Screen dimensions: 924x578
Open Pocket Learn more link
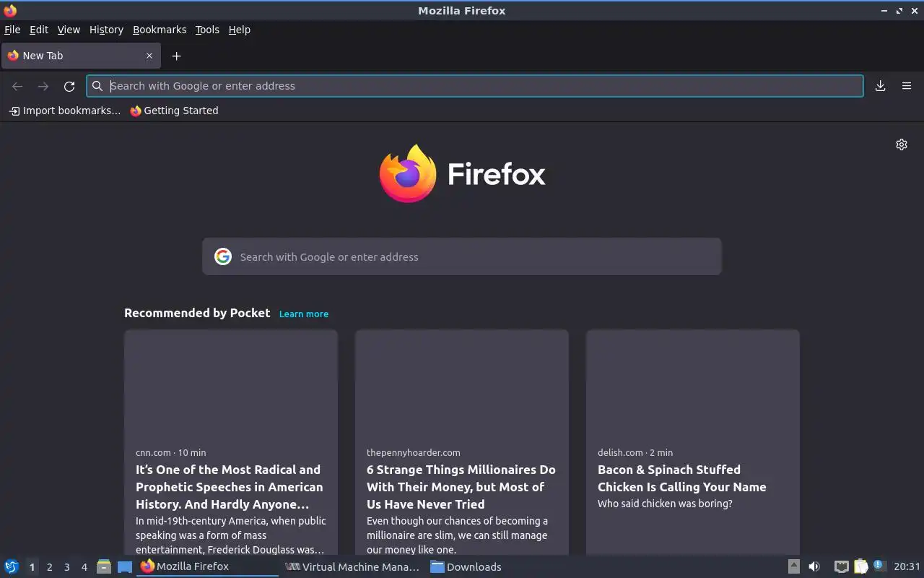(x=304, y=314)
